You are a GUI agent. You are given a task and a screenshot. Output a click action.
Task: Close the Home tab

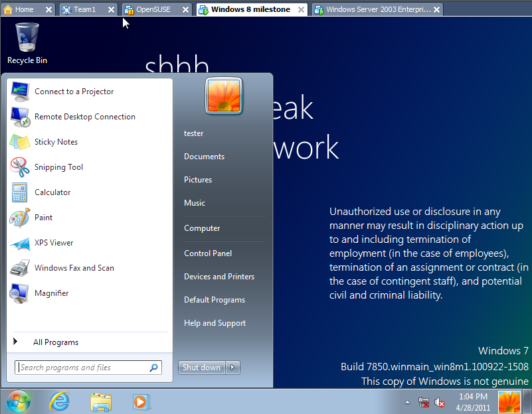pyautogui.click(x=49, y=9)
